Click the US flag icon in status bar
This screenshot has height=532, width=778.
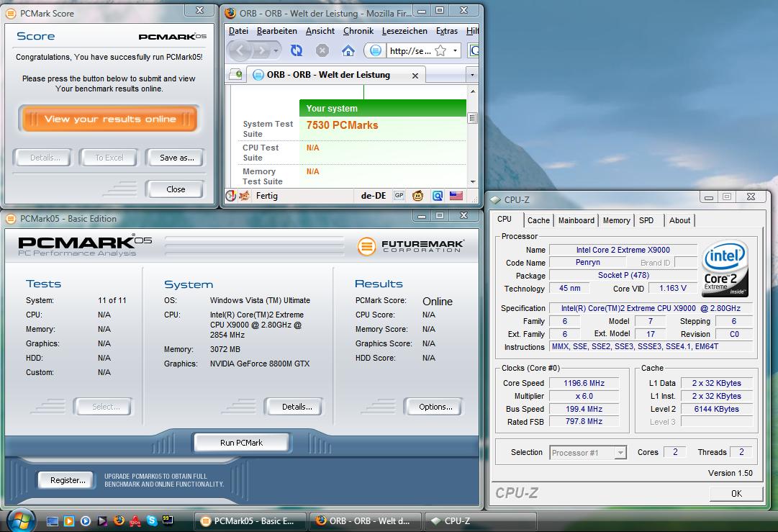[x=456, y=196]
